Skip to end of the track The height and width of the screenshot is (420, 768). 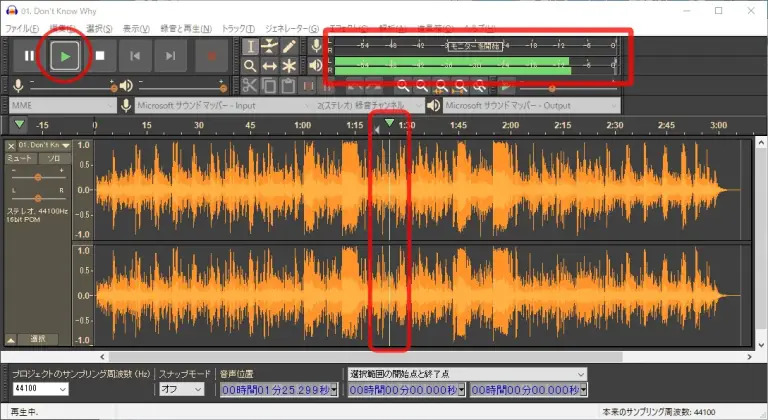tap(170, 56)
